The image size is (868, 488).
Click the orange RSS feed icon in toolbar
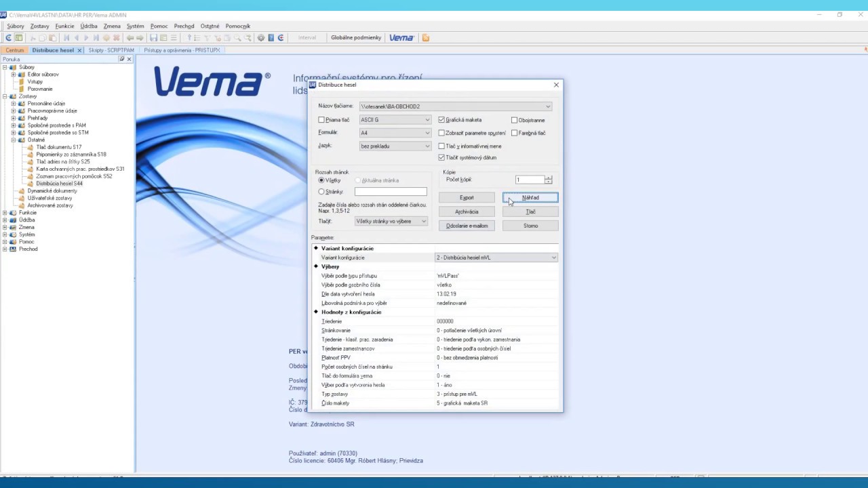coord(426,38)
